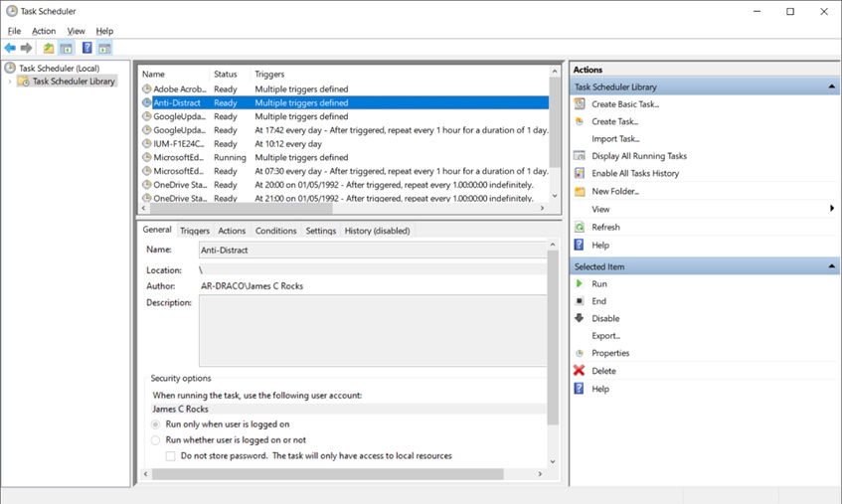The height and width of the screenshot is (504, 842).
Task: Click the blue Help toolbar icon
Action: pyautogui.click(x=86, y=48)
